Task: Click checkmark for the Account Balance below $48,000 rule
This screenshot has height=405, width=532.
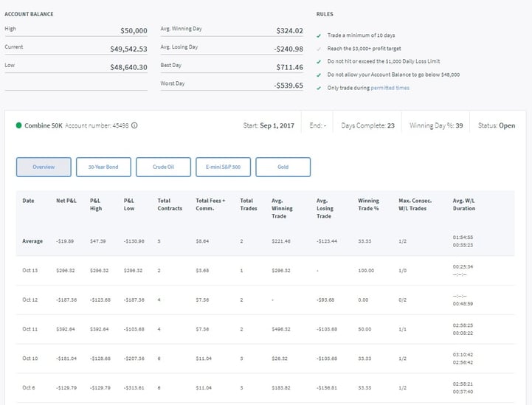Action: pos(319,75)
